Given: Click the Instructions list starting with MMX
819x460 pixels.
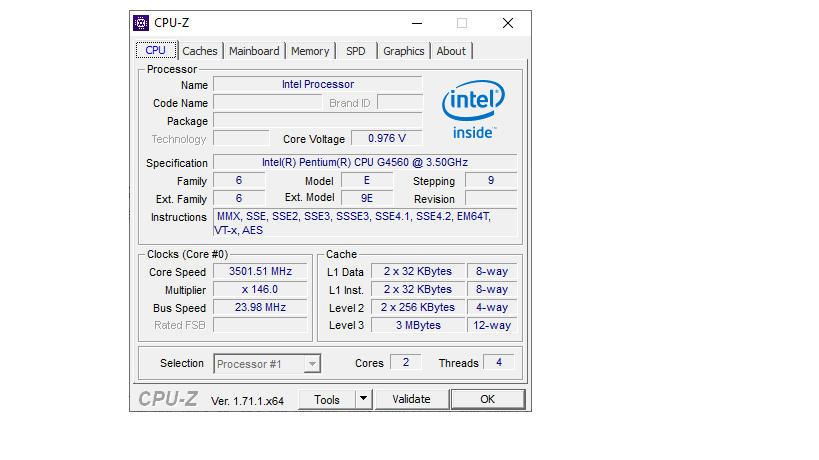Looking at the screenshot, I should [x=365, y=223].
